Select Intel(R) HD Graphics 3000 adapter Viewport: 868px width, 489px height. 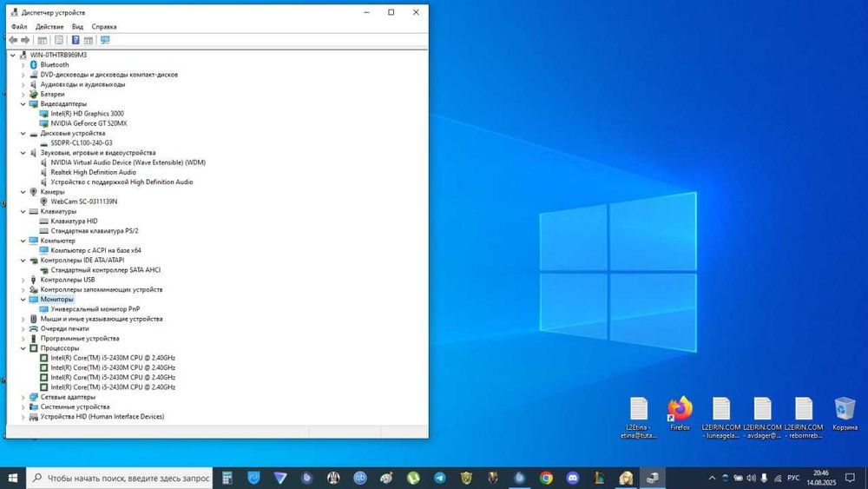tap(88, 114)
